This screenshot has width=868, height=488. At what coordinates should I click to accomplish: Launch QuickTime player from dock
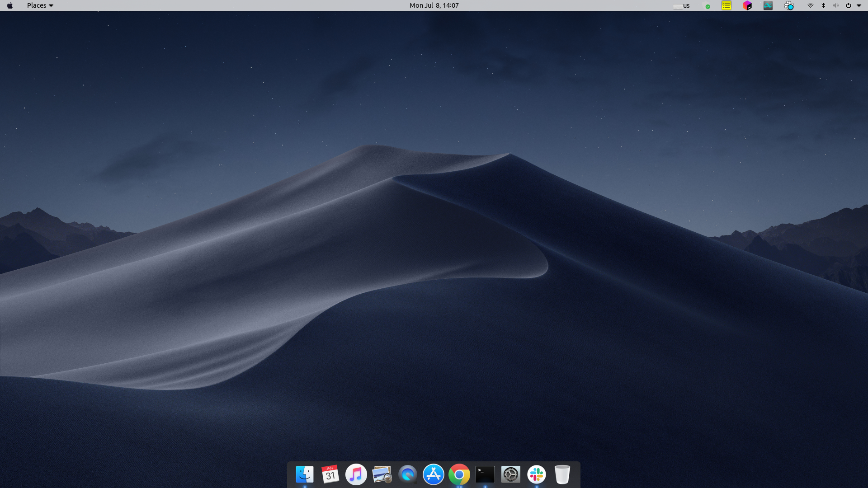coord(408,474)
